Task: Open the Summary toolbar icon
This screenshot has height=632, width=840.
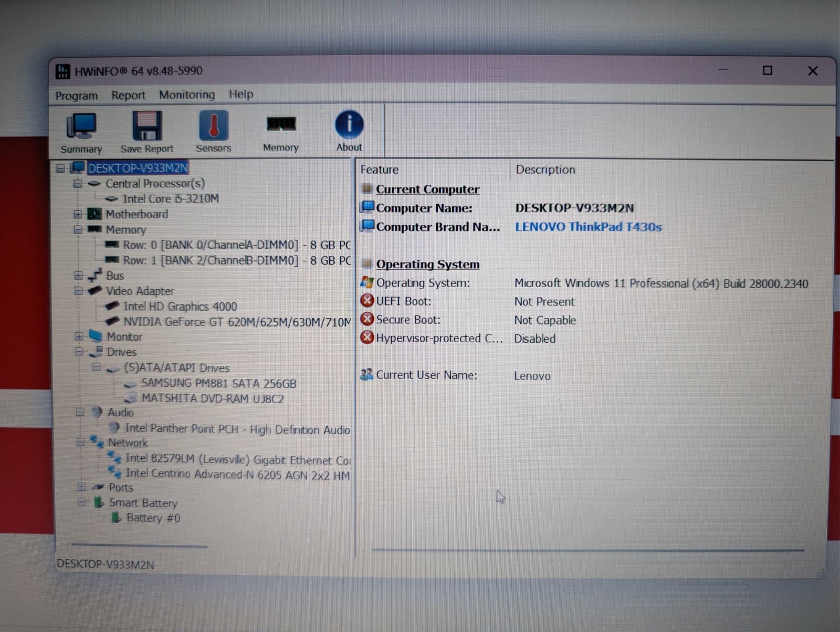Action: pos(81,127)
